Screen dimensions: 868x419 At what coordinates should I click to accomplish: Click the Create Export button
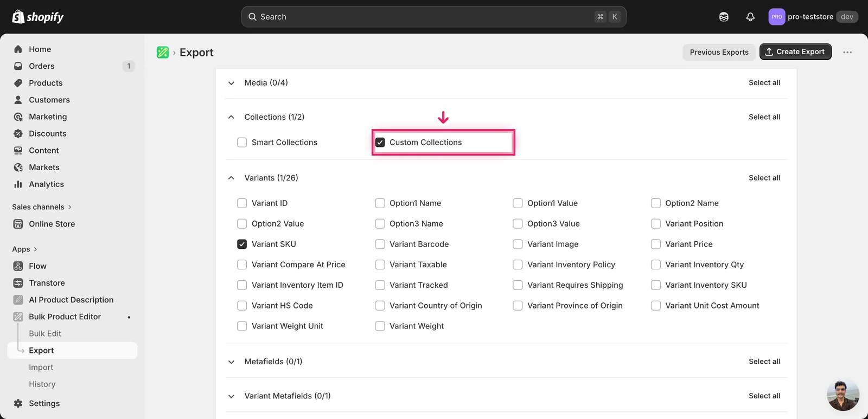pos(795,52)
